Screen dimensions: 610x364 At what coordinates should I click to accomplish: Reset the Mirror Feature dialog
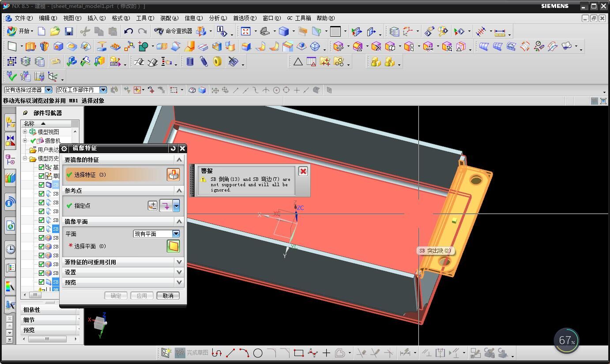173,148
